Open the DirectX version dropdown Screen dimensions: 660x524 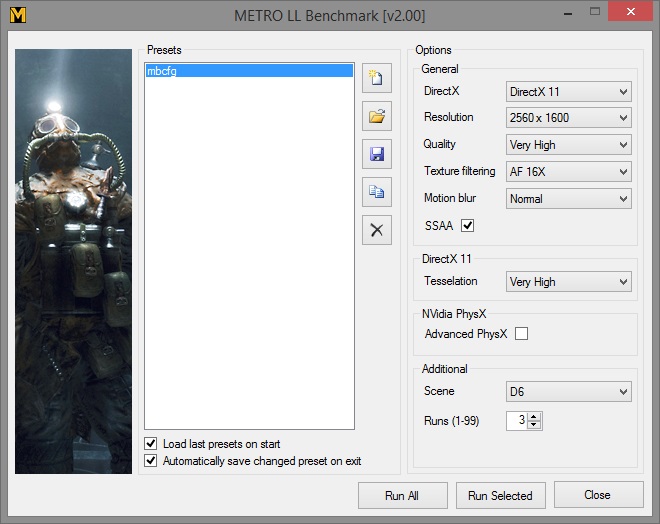[569, 92]
